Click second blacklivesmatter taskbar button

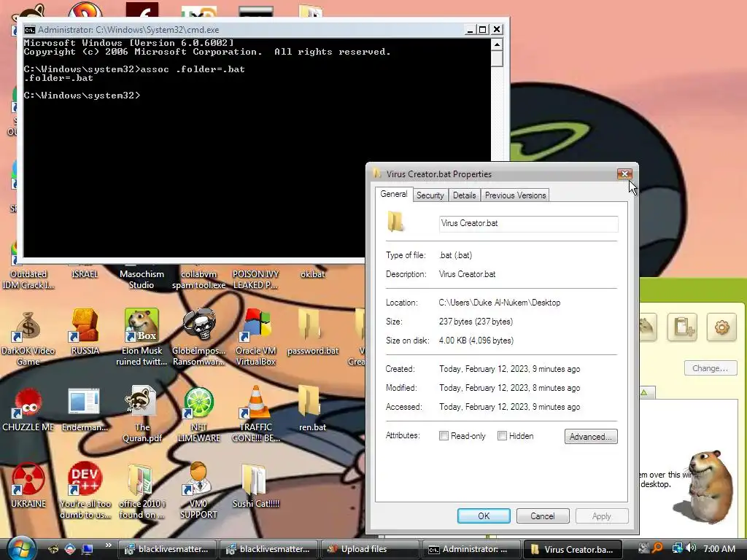click(x=268, y=549)
